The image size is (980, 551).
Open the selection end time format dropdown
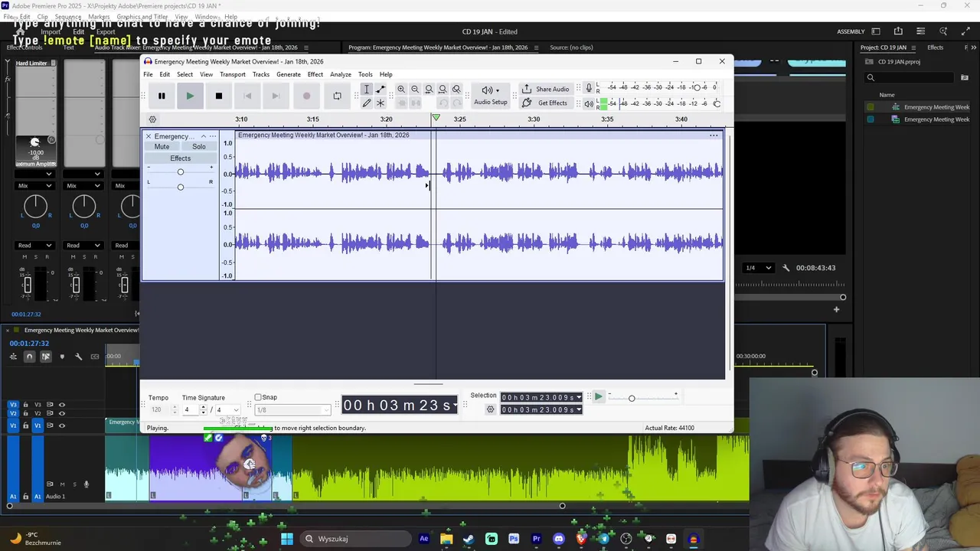pos(579,409)
